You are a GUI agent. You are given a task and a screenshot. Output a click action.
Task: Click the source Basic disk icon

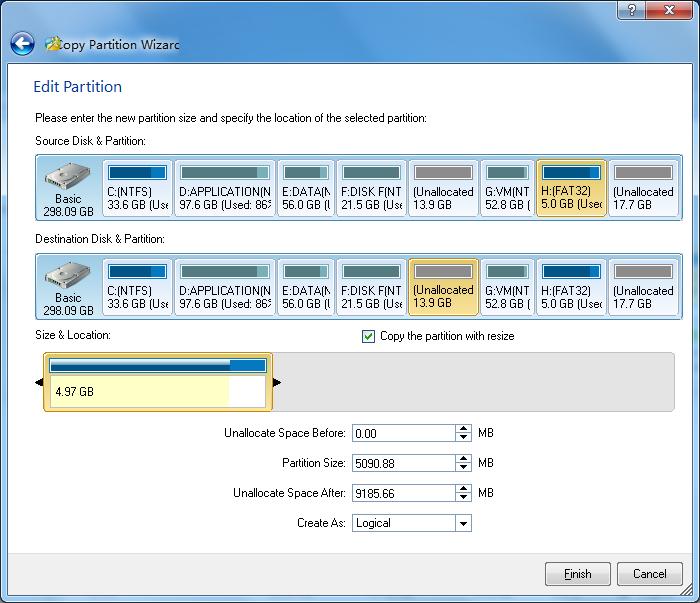point(68,188)
